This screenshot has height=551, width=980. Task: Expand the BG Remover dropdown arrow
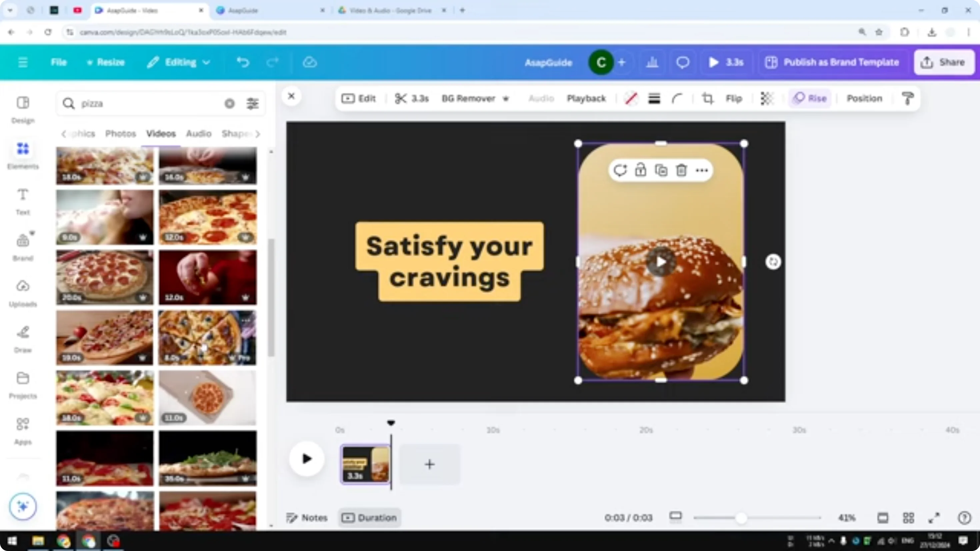point(506,99)
